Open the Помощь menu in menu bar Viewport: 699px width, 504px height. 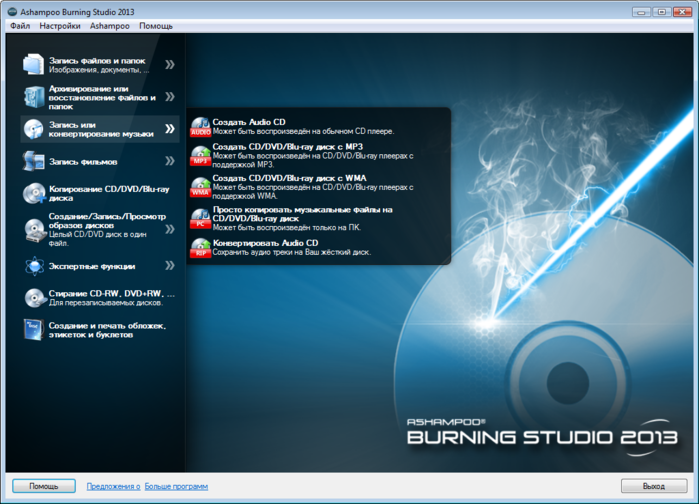tap(156, 26)
